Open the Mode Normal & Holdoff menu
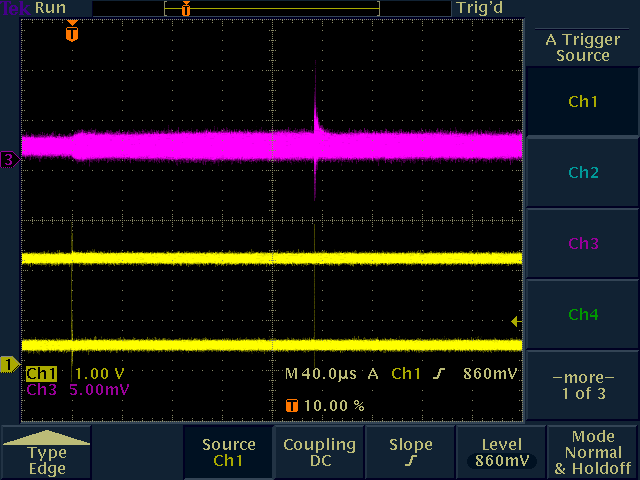 pos(594,453)
